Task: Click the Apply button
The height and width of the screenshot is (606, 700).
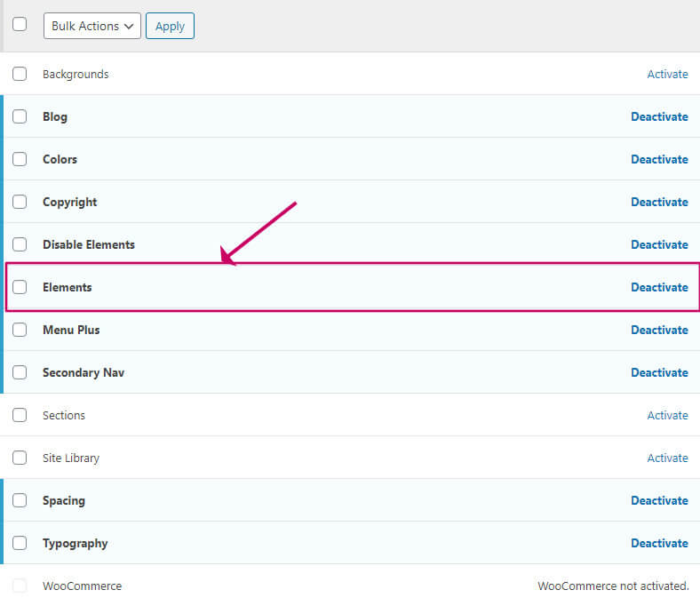Action: pyautogui.click(x=170, y=26)
